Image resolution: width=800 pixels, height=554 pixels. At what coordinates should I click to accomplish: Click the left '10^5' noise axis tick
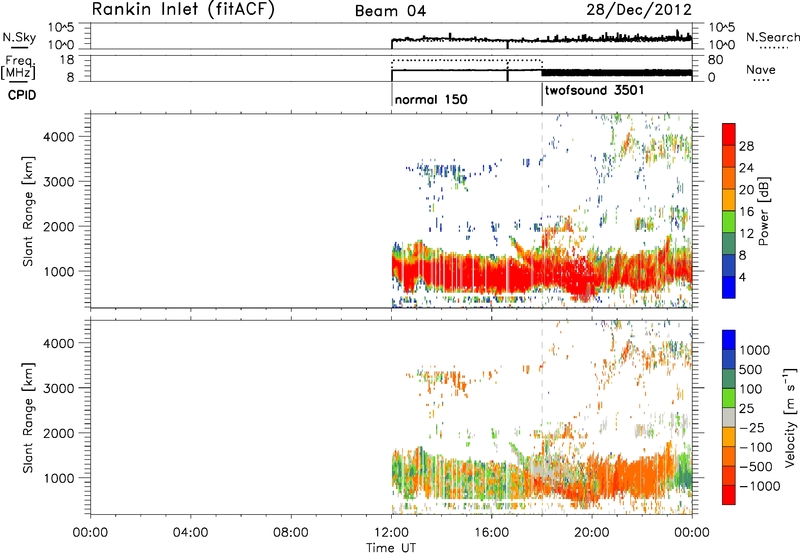[x=61, y=28]
